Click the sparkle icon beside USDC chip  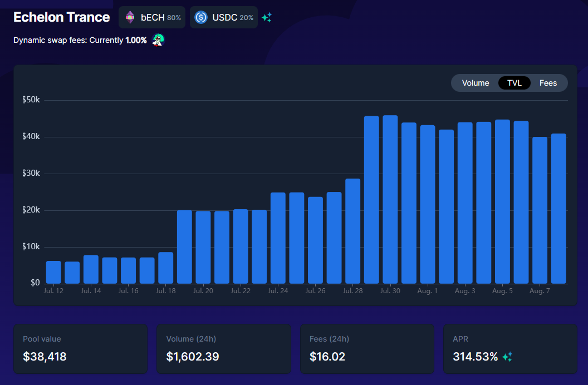pyautogui.click(x=267, y=17)
